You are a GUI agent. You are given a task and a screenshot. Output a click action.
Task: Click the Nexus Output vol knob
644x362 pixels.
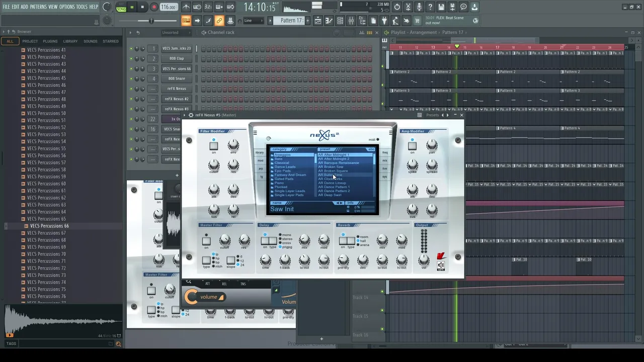(424, 259)
